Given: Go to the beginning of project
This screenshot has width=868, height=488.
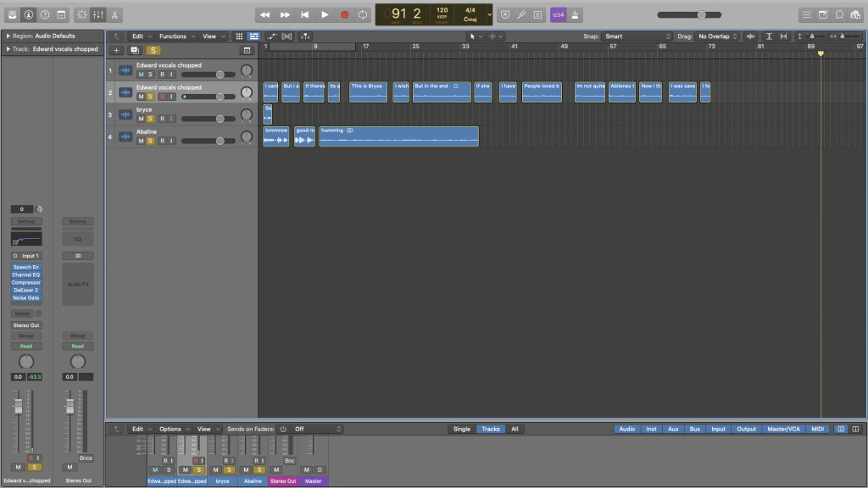Looking at the screenshot, I should (x=305, y=15).
